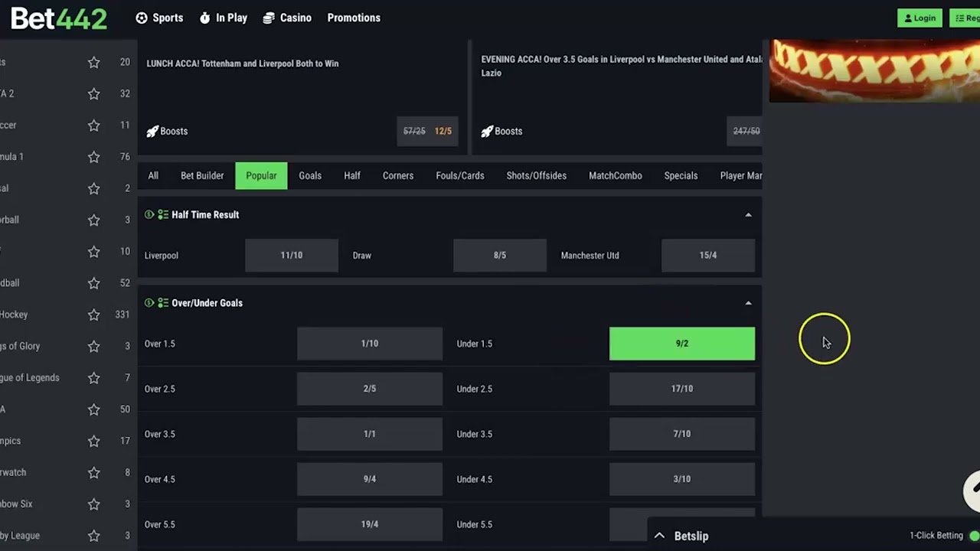Viewport: 980px width, 551px height.
Task: Click the star icon on the Kings of Glory row
Action: click(x=93, y=346)
